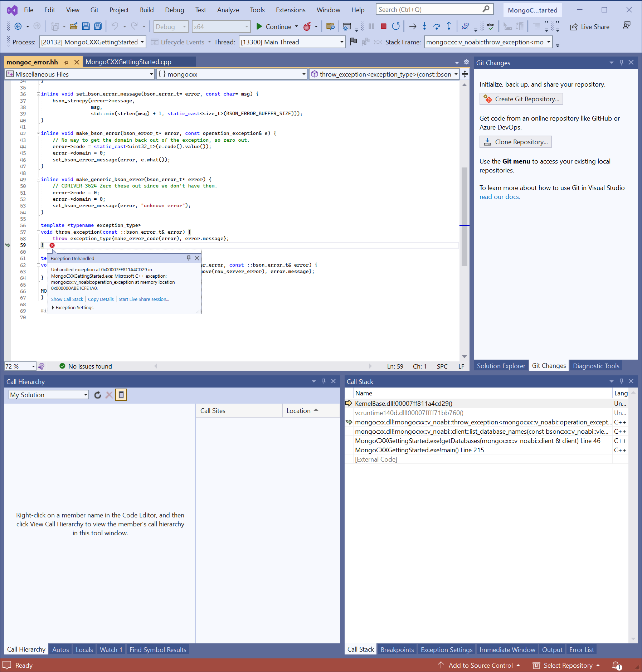Click the red exception error icon on line 59
This screenshot has height=672, width=642.
52,245
